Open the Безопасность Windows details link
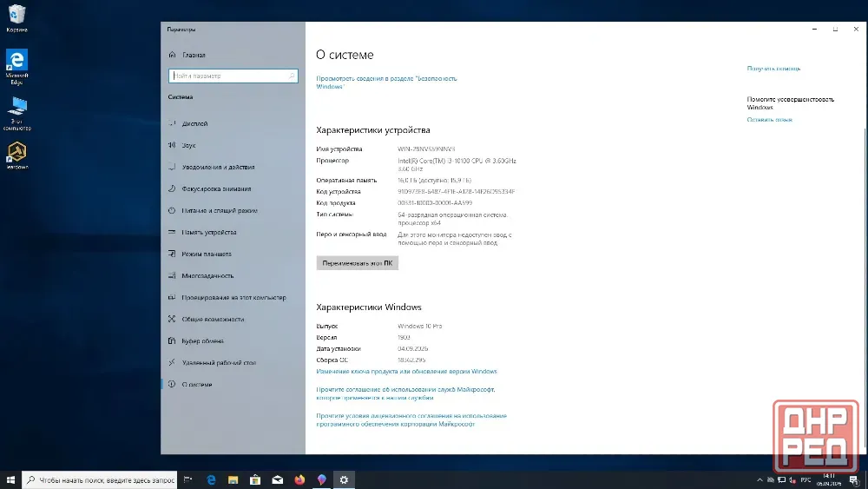The width and height of the screenshot is (868, 489). point(386,83)
